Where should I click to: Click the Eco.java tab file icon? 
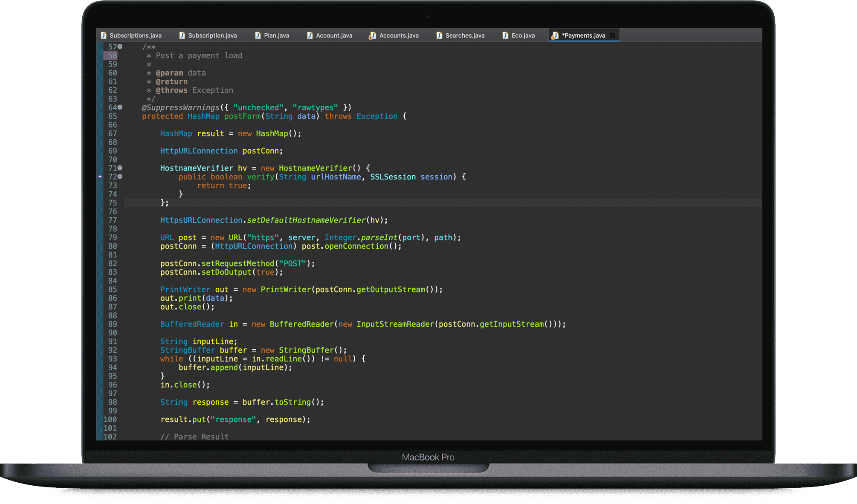click(x=505, y=35)
